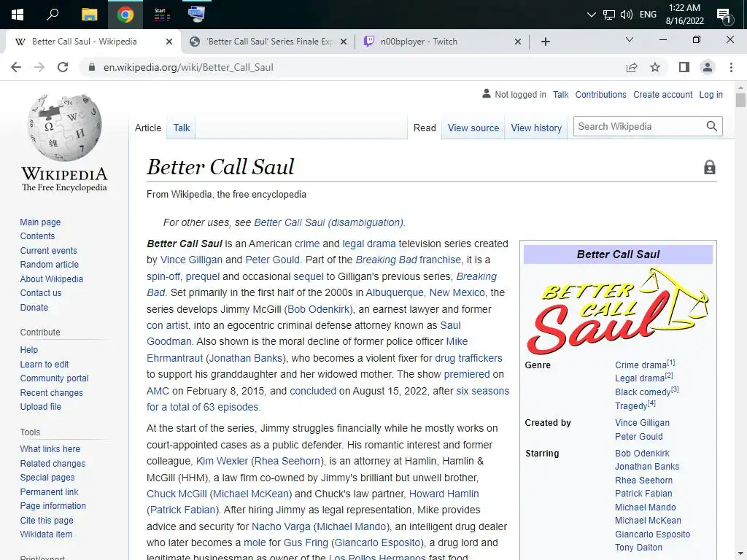Screen dimensions: 747x560
Task: View site information lock icon
Action: 92,67
